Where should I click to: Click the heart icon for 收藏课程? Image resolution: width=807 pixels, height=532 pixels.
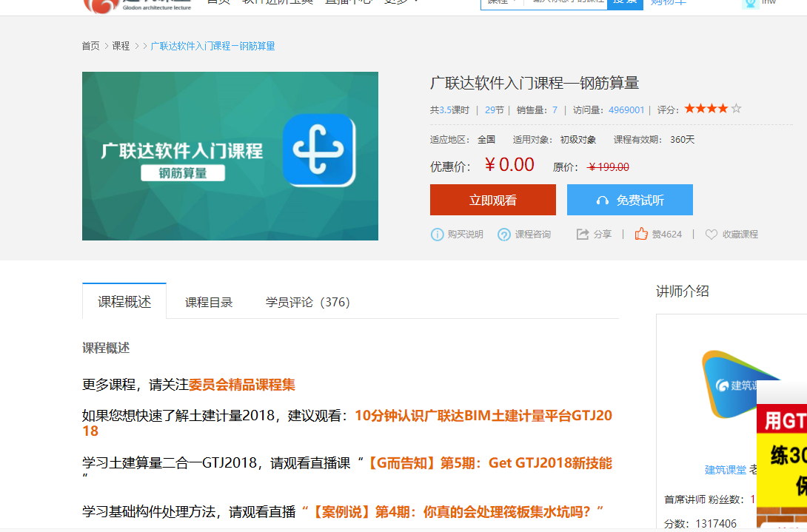click(711, 235)
